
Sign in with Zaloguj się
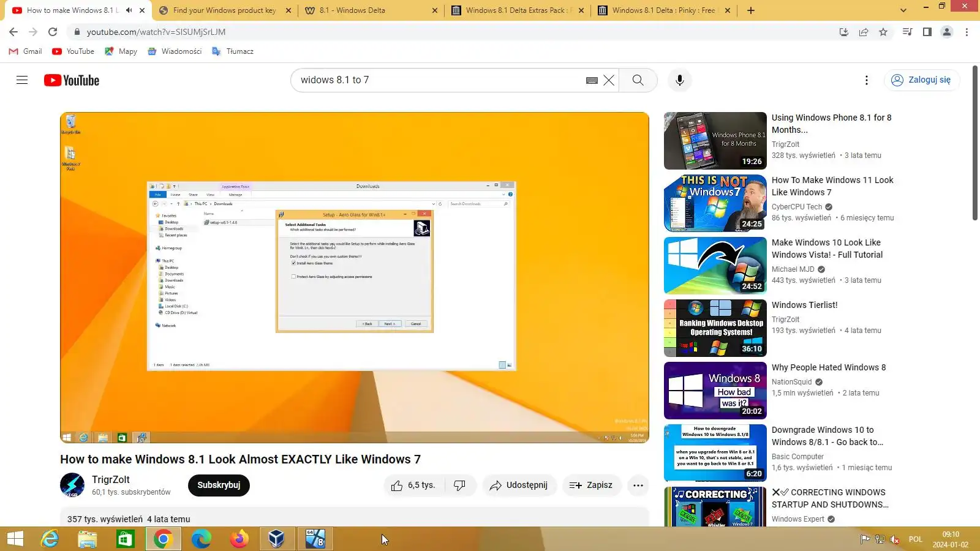pos(921,80)
